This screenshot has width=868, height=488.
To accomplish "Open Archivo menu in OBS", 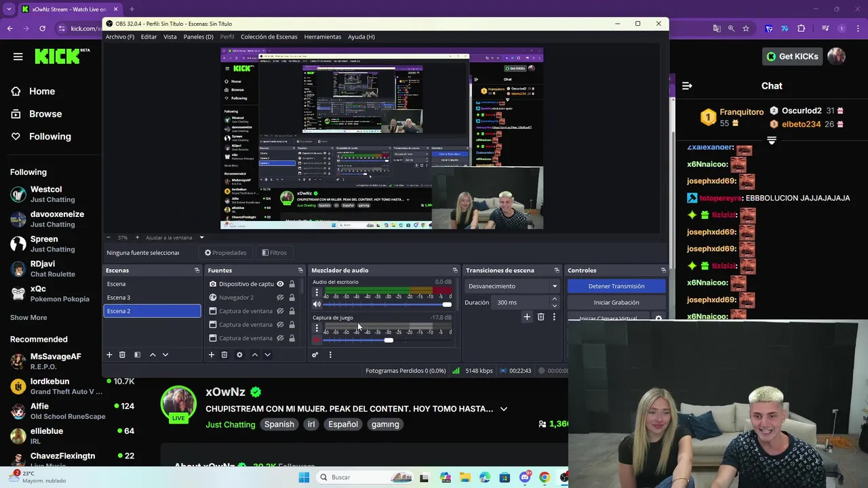I will 120,37.
